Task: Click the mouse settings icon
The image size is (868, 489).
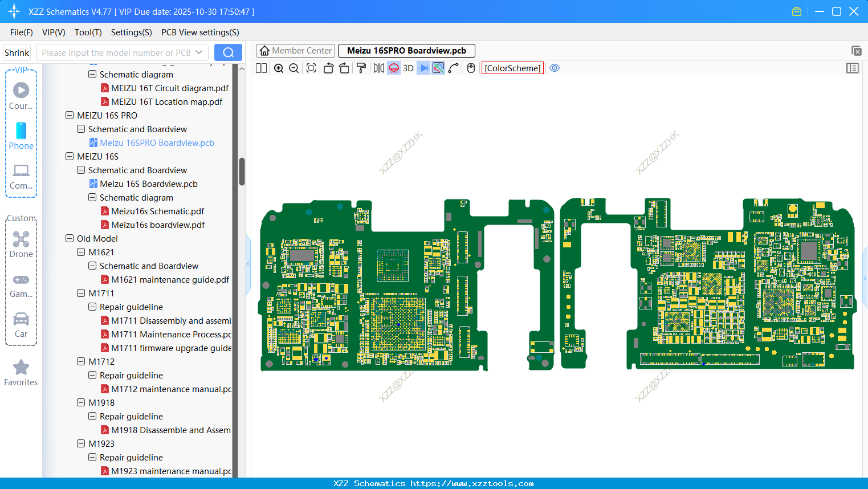Action: click(x=471, y=68)
